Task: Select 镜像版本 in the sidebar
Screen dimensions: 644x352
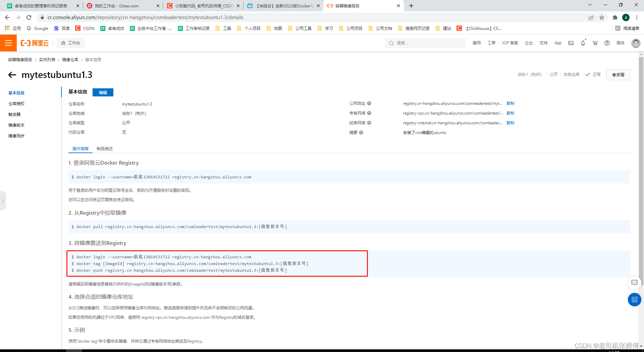Action: [x=16, y=125]
